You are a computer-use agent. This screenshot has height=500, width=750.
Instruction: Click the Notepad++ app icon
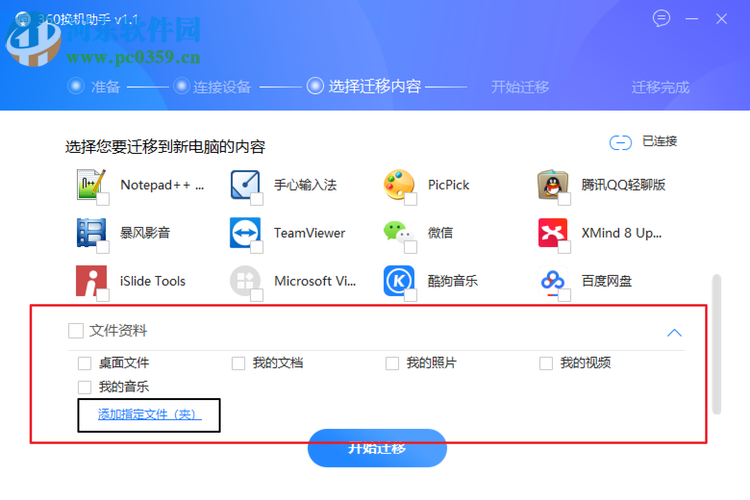click(91, 184)
